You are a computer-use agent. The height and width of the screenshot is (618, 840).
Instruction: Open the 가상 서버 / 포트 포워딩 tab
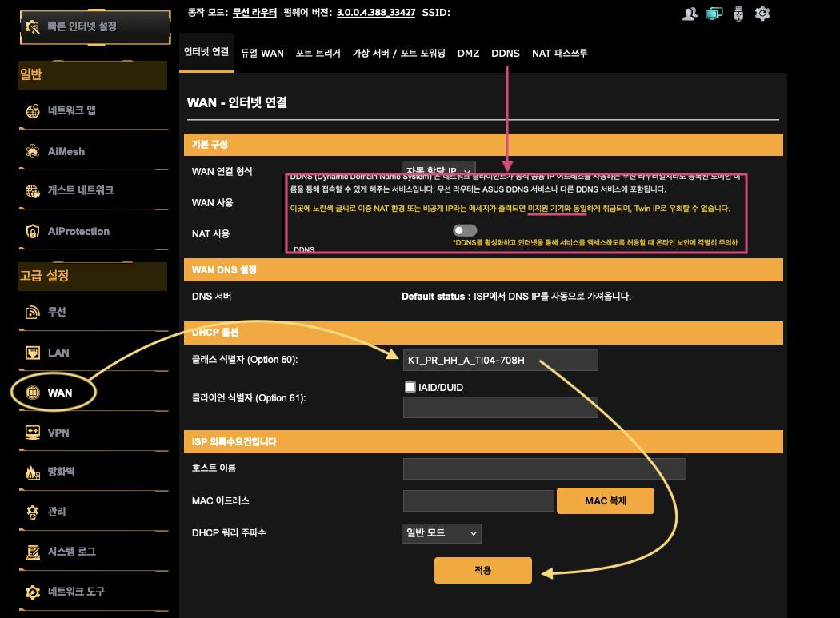[x=399, y=53]
